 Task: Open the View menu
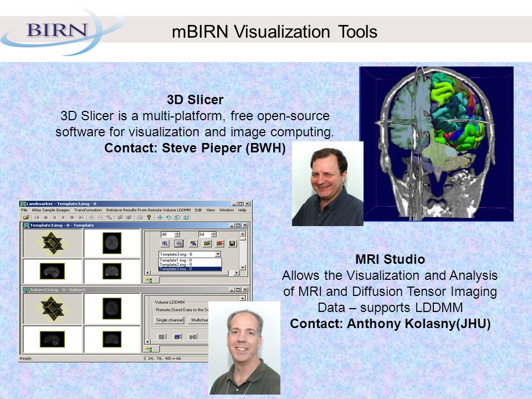tap(211, 210)
